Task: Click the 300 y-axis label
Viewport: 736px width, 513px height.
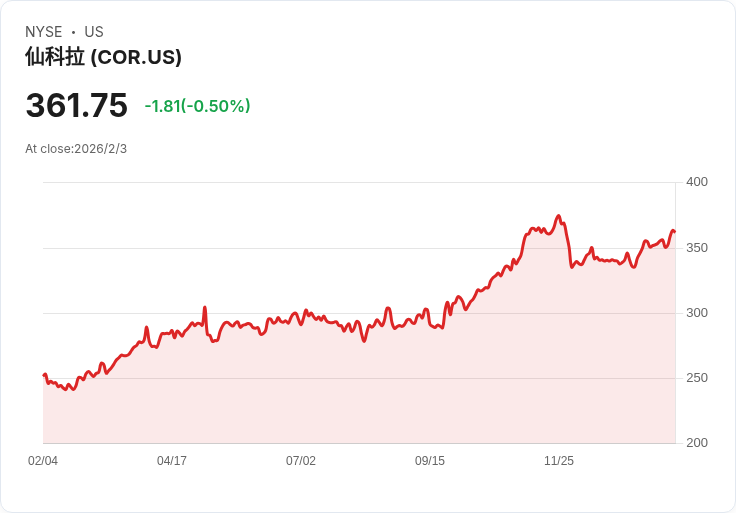Action: [696, 312]
